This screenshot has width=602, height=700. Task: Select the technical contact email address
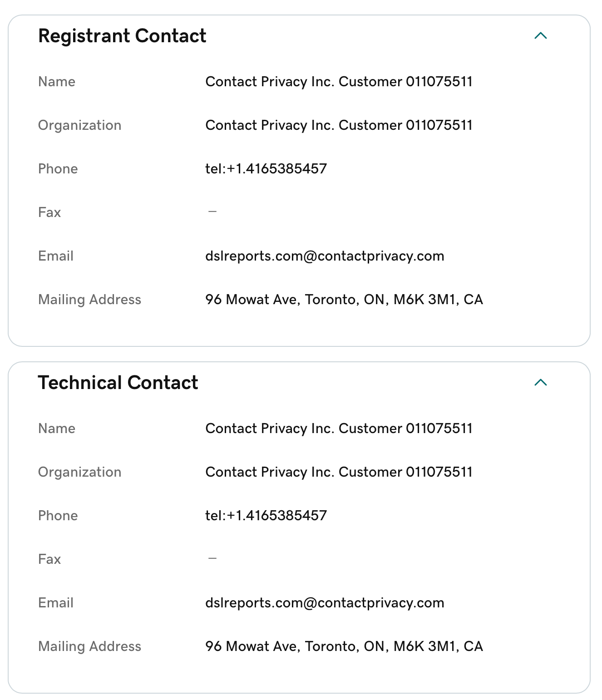pyautogui.click(x=325, y=603)
